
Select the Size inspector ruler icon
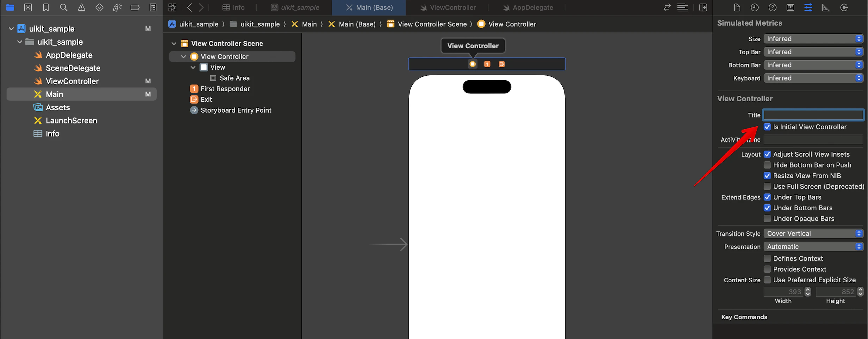click(x=826, y=7)
